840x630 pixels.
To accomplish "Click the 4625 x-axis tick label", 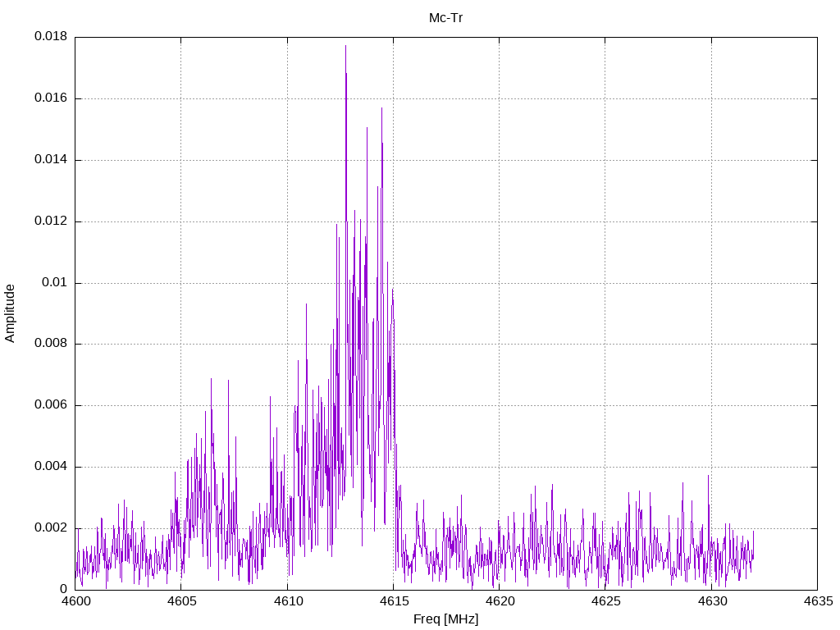I will click(x=606, y=601).
